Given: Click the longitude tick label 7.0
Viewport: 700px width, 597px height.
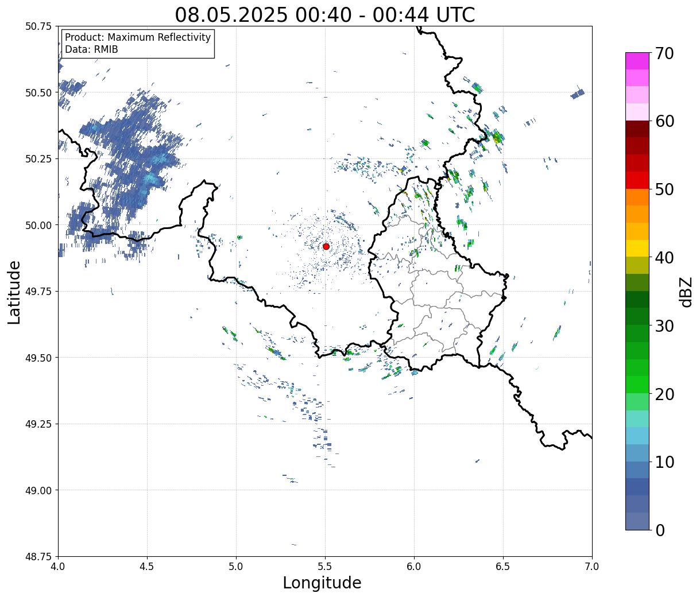Looking at the screenshot, I should (x=592, y=566).
